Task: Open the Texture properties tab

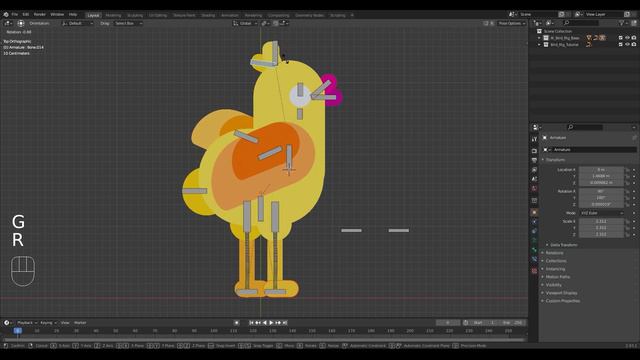Action: pos(534,271)
